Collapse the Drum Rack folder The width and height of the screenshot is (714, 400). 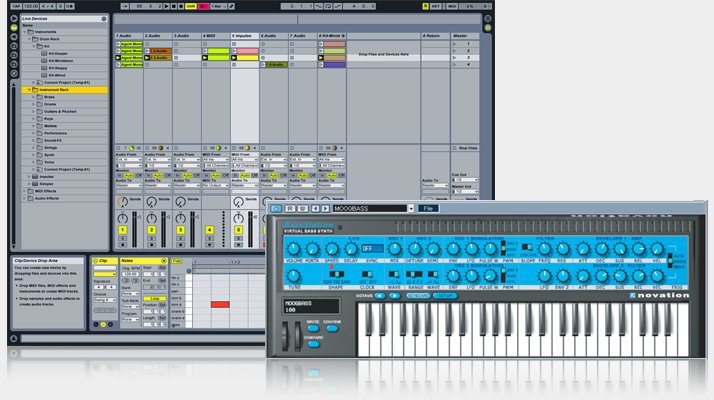tap(30, 39)
